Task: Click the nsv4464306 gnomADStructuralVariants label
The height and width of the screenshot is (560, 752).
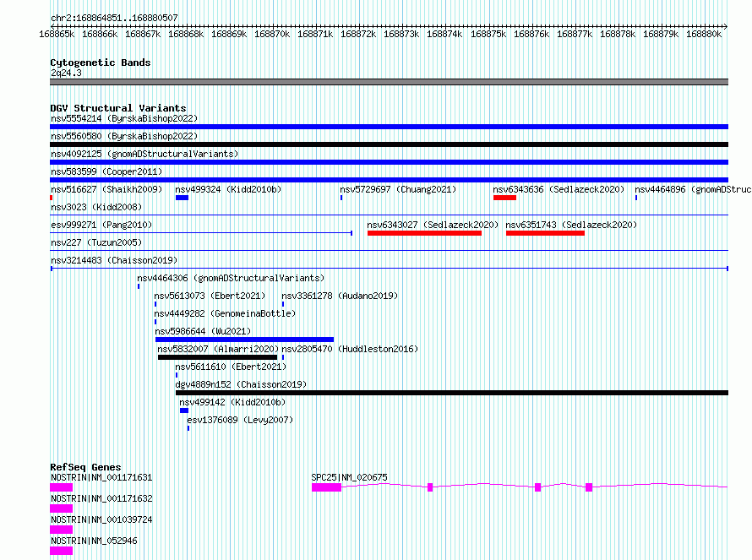Action: [x=231, y=278]
